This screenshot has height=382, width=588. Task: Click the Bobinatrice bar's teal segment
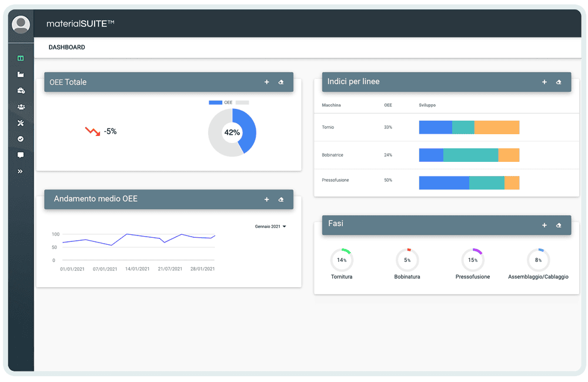(470, 155)
